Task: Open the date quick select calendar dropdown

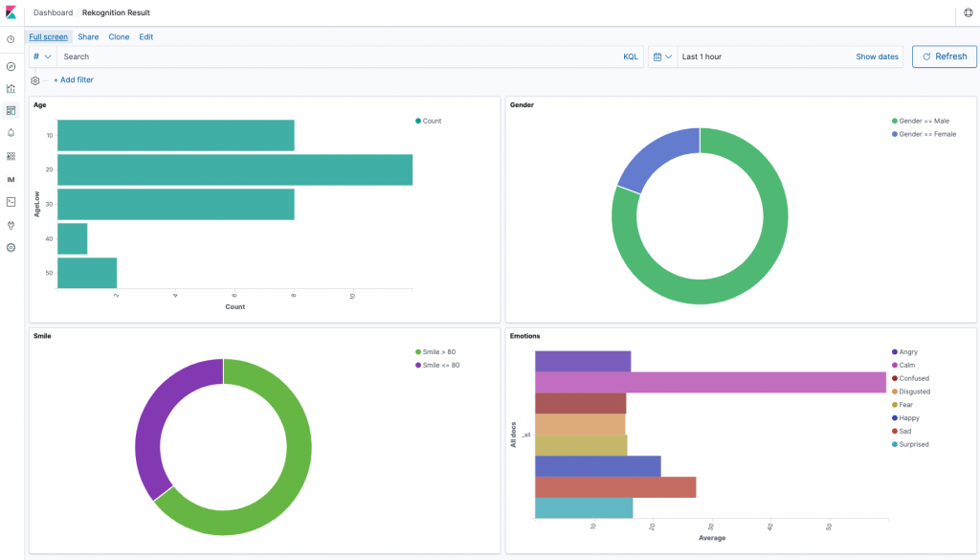Action: [x=661, y=56]
